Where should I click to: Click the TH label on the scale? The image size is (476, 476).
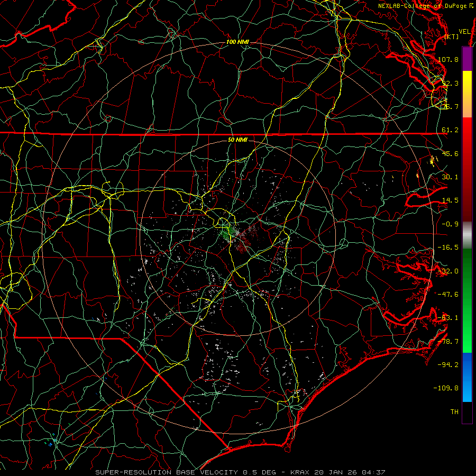click(x=454, y=411)
